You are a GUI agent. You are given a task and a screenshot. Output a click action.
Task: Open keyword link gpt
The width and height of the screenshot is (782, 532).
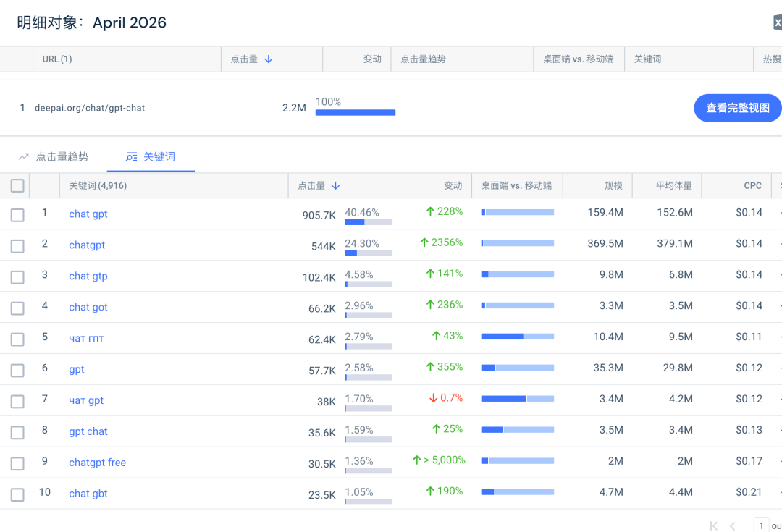pos(77,369)
